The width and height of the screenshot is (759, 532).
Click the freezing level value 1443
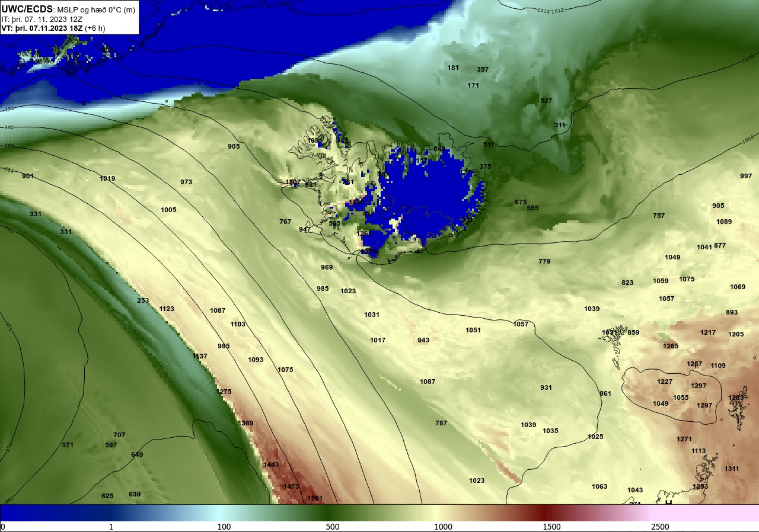coord(271,464)
